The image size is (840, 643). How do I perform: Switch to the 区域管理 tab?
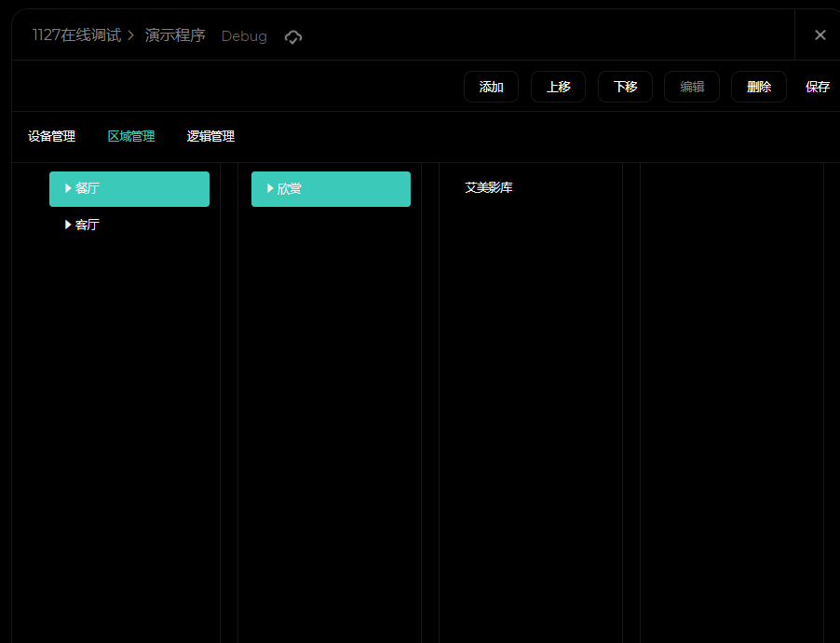click(131, 136)
